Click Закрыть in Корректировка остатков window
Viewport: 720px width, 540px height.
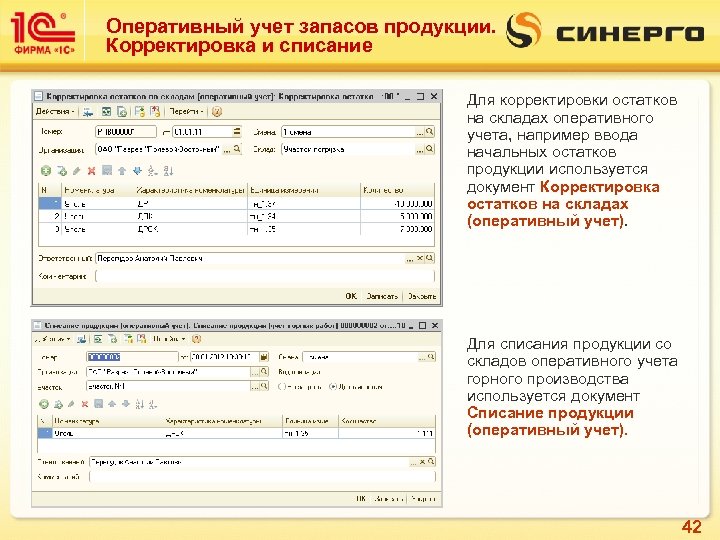422,296
